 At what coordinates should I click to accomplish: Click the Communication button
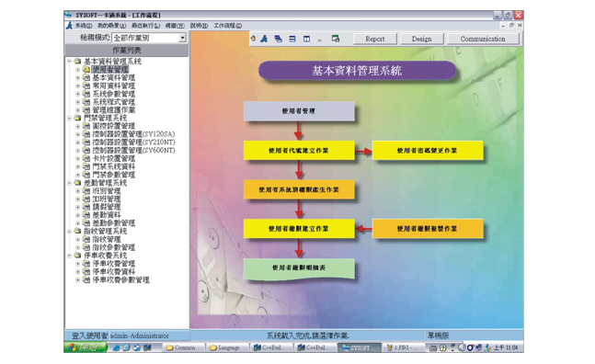pos(483,39)
